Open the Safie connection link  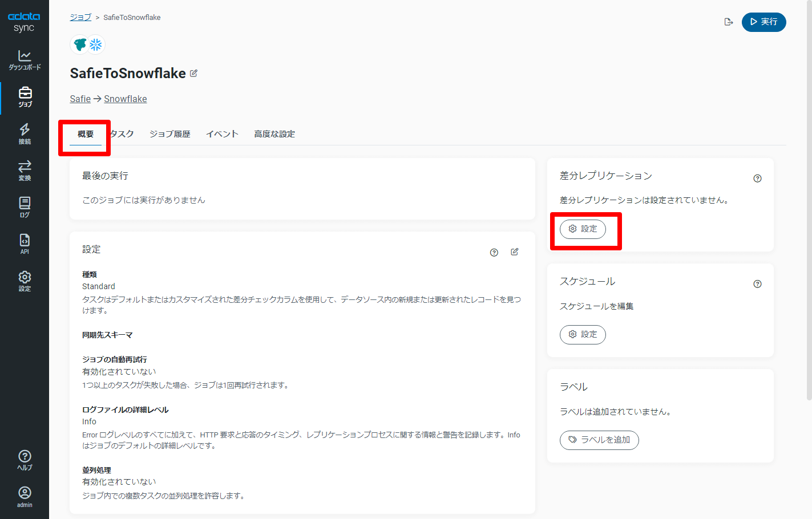click(80, 99)
